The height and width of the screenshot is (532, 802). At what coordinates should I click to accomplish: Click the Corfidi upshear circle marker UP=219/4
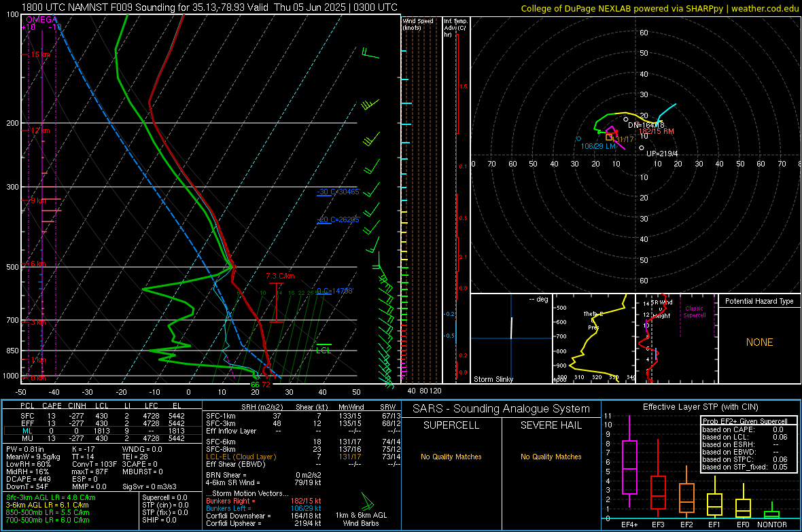coord(642,148)
